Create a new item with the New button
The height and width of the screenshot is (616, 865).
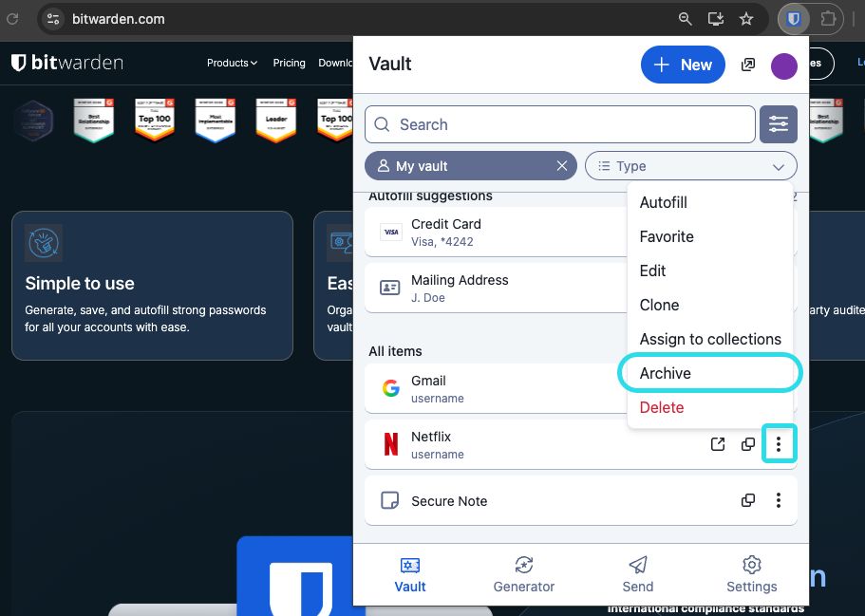click(683, 65)
